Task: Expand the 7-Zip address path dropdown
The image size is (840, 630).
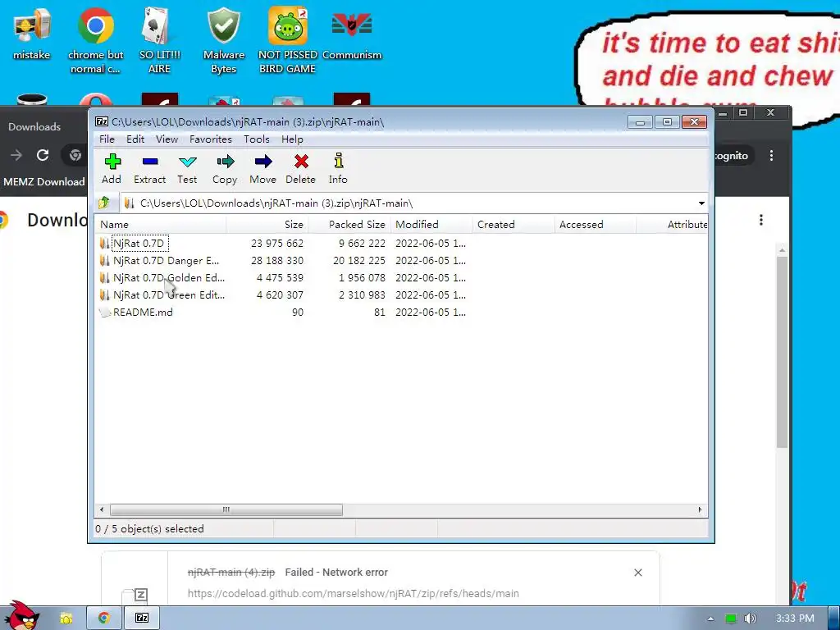Action: (x=701, y=203)
